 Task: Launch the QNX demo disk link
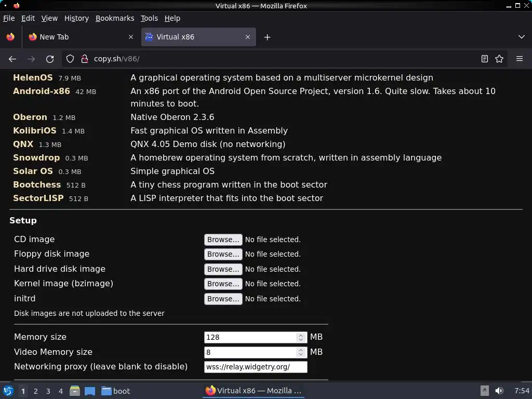(23, 144)
